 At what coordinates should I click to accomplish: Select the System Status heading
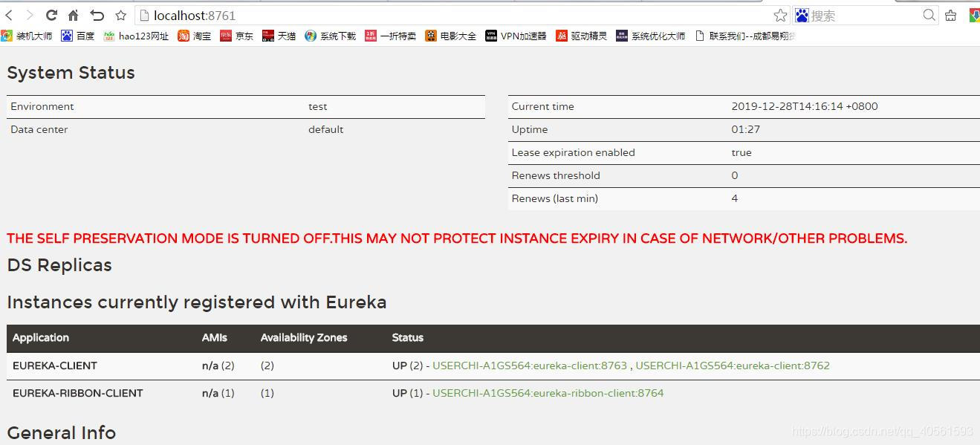[x=71, y=73]
